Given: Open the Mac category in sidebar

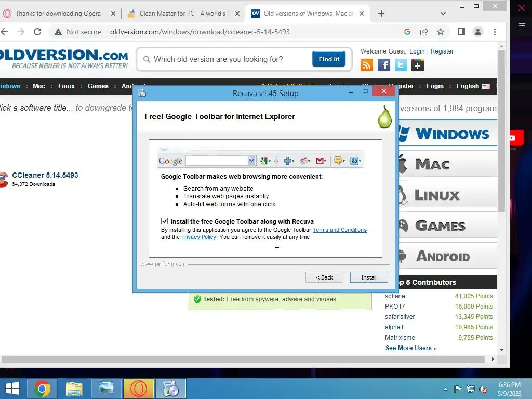Looking at the screenshot, I should click(448, 164).
